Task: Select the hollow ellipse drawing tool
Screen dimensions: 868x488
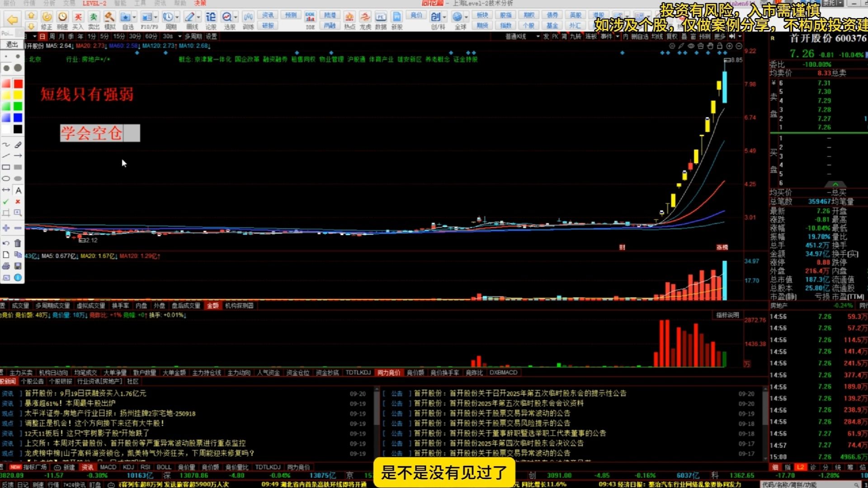Action: tap(6, 178)
